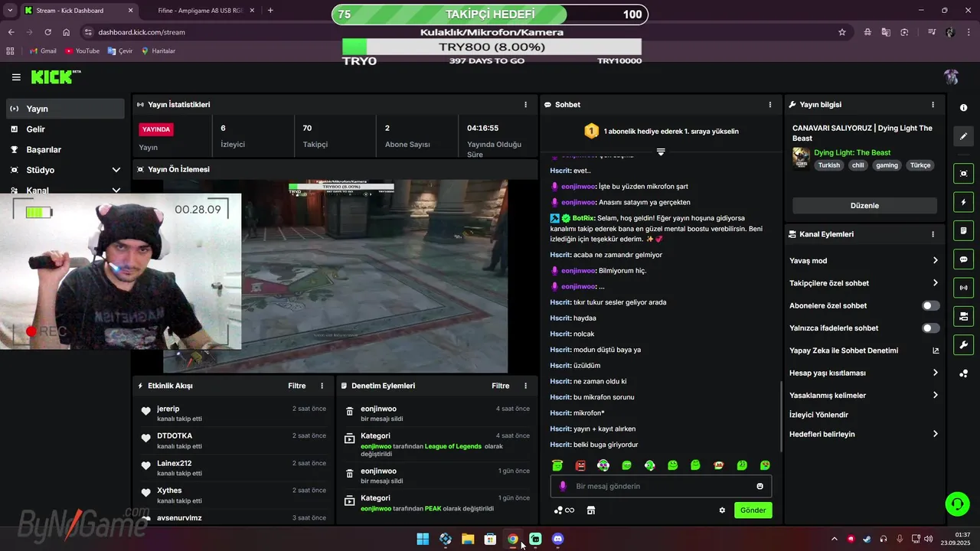This screenshot has height=551, width=980.
Task: Toggle the document log panel icon in the right sidebar
Action: click(963, 230)
